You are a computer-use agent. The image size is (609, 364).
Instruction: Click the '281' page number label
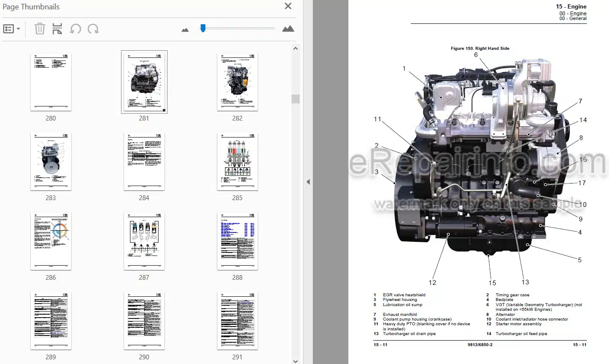144,118
